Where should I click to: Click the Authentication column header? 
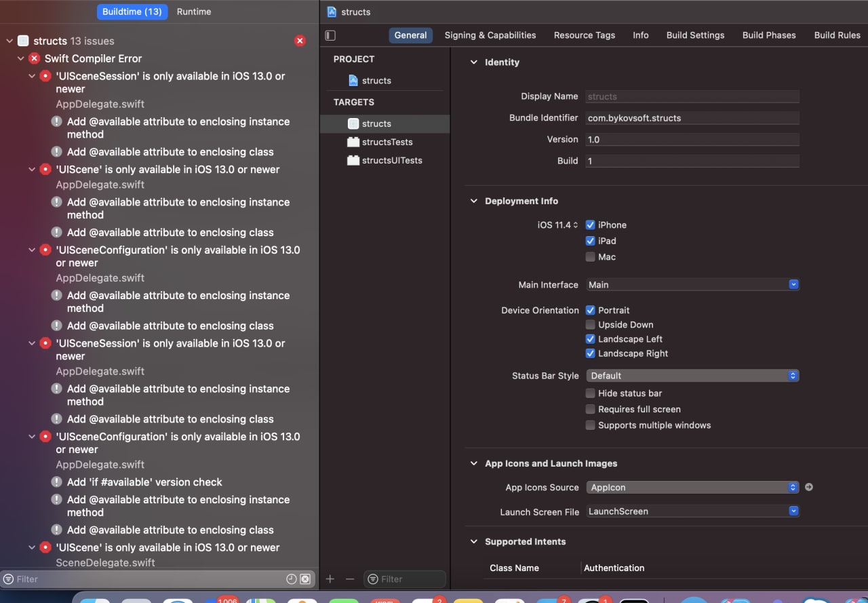click(x=614, y=568)
